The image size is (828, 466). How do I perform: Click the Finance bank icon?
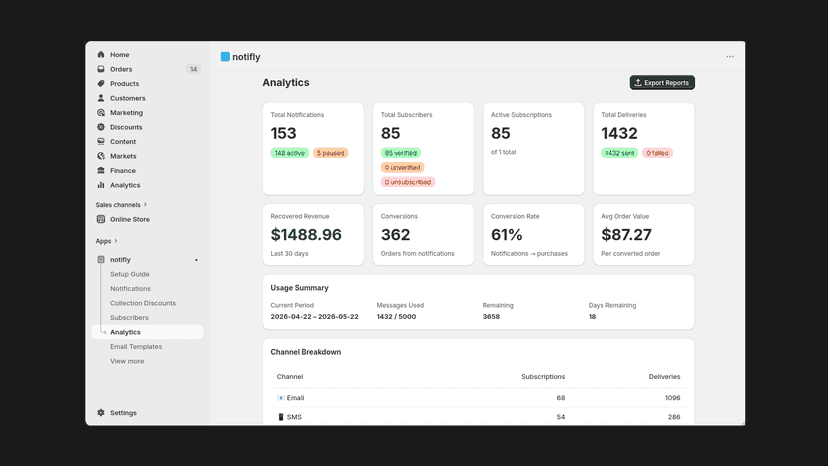pyautogui.click(x=101, y=171)
